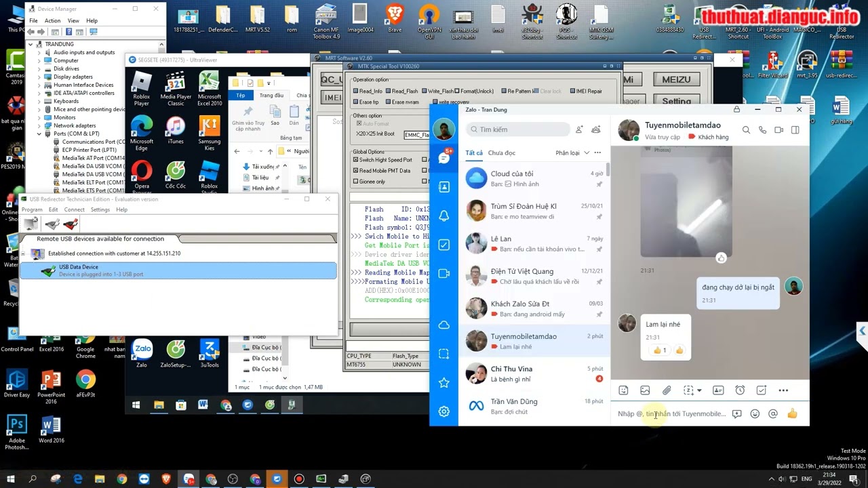Open Zalo contacts sidebar icon
The width and height of the screenshot is (868, 488).
(443, 187)
